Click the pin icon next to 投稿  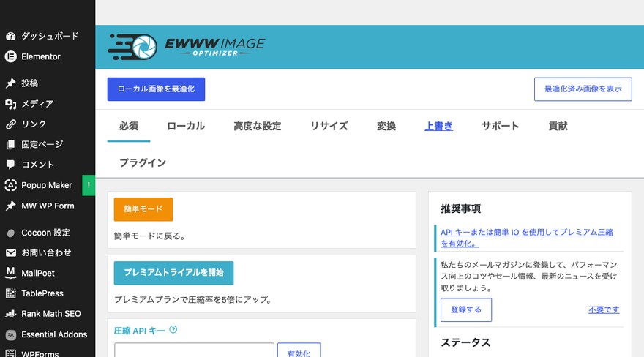[11, 83]
